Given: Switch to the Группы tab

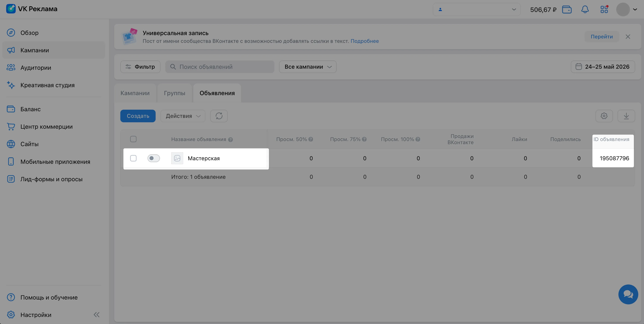Looking at the screenshot, I should 175,93.
